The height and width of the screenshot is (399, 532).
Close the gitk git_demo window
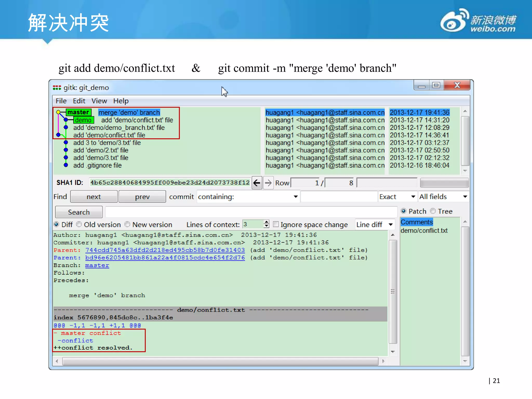point(457,85)
